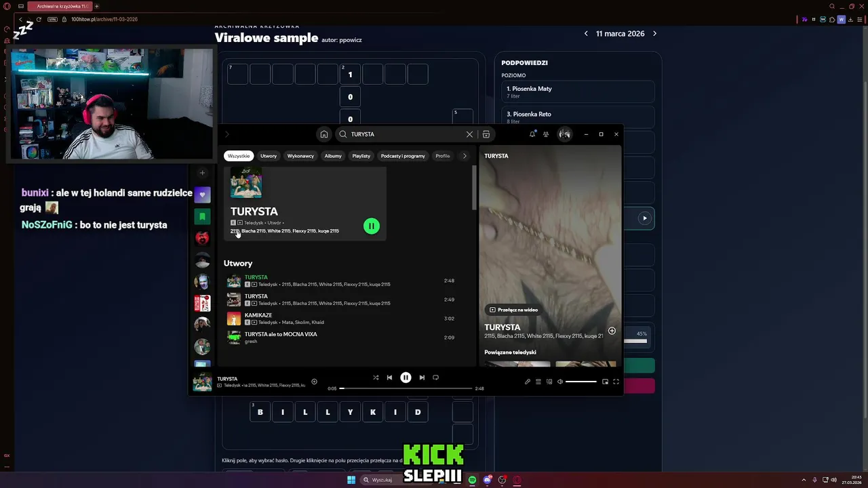Open the Spotify profile avatar
The height and width of the screenshot is (488, 868).
[564, 134]
